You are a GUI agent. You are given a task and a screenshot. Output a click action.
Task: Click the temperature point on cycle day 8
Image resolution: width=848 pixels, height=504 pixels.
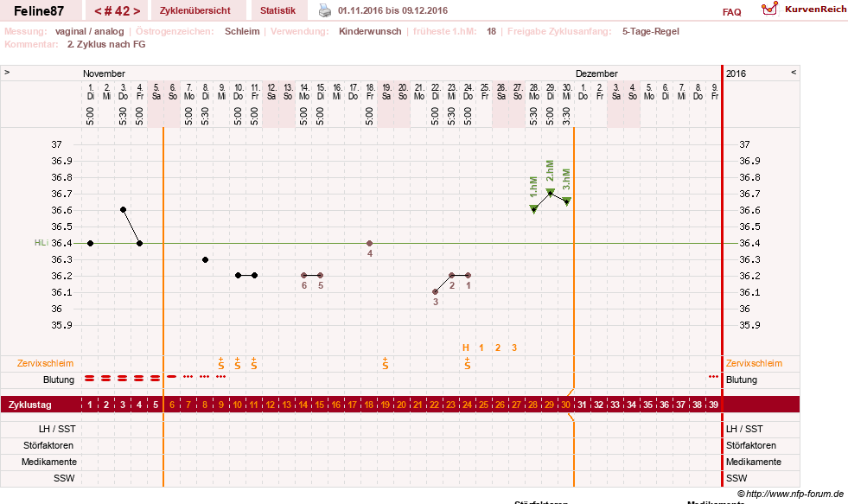205,260
